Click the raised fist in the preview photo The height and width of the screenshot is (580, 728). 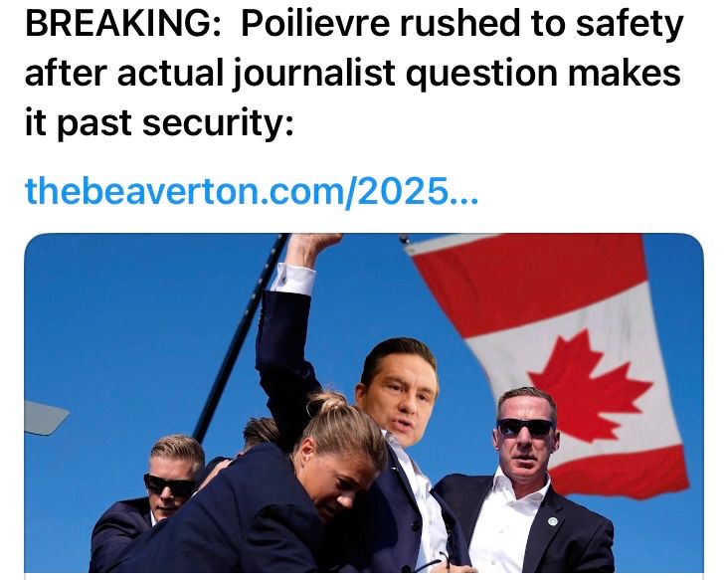click(314, 248)
